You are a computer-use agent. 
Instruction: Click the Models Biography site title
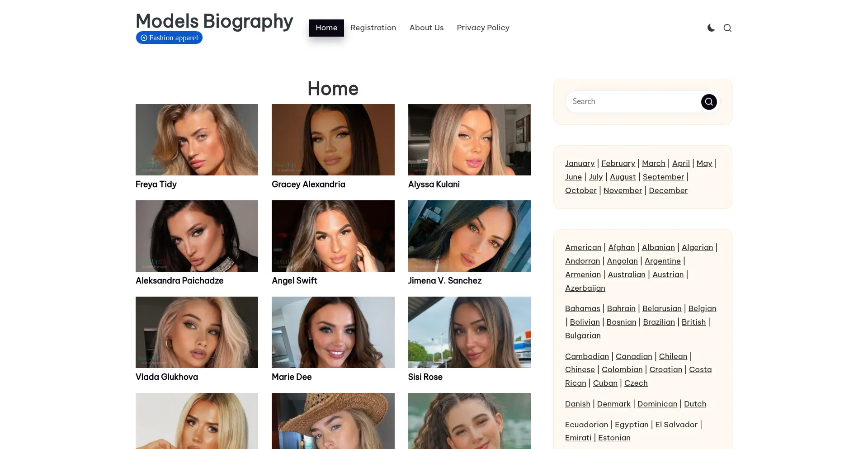tap(214, 21)
